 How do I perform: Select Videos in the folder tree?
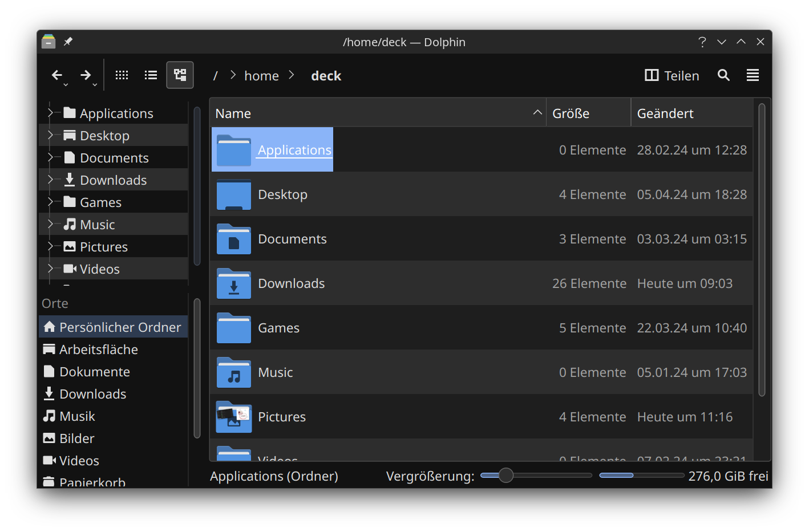coord(100,269)
